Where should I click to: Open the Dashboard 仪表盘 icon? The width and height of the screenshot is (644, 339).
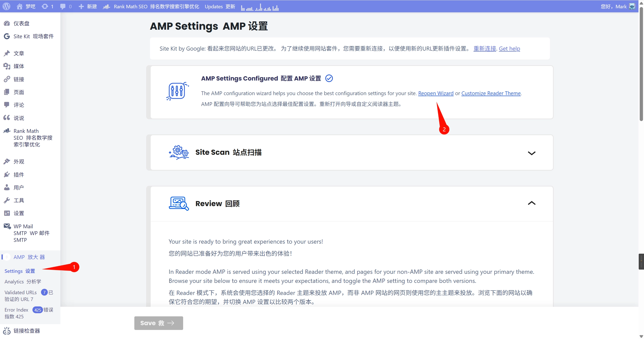(7, 23)
